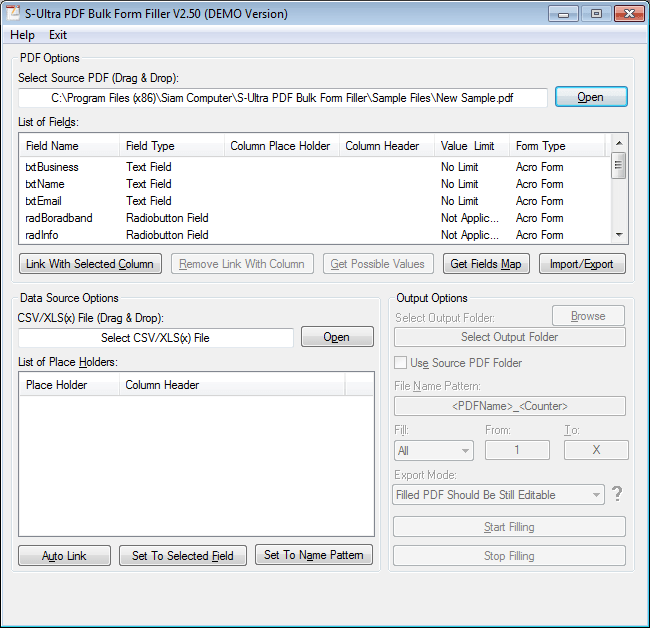Click Set To Selected Field button
Viewport: 650px width, 628px height.
(183, 556)
